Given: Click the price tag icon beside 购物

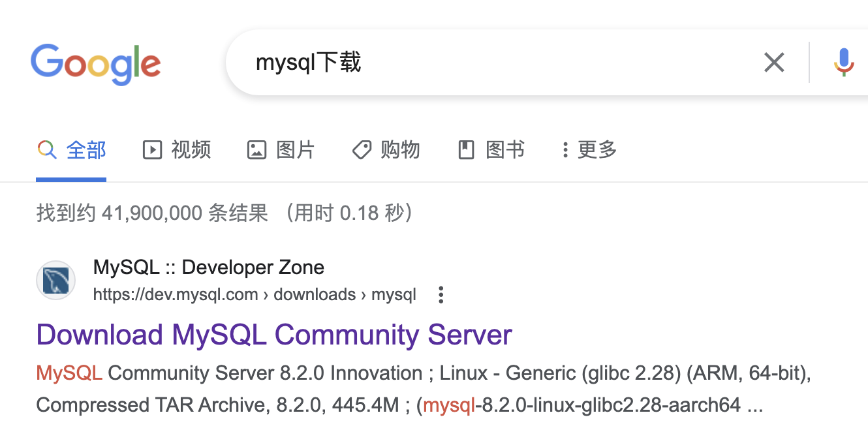Looking at the screenshot, I should [362, 150].
